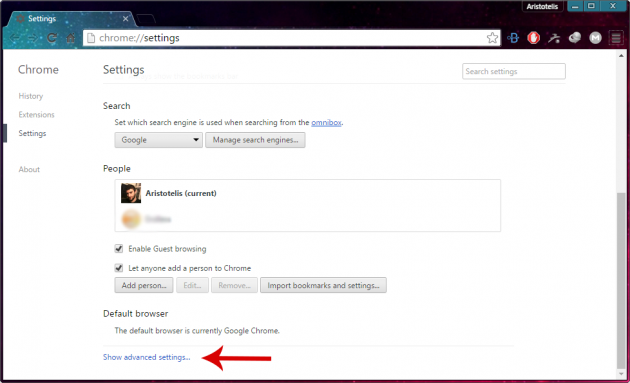The image size is (630, 383).
Task: Click the page icon in the address bar
Action: tap(91, 38)
